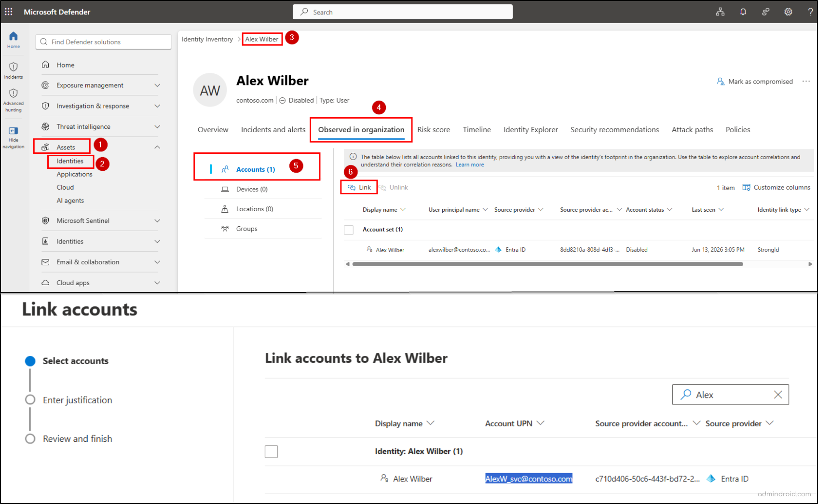Go to Home in the left rail
818x504 pixels.
click(x=14, y=40)
